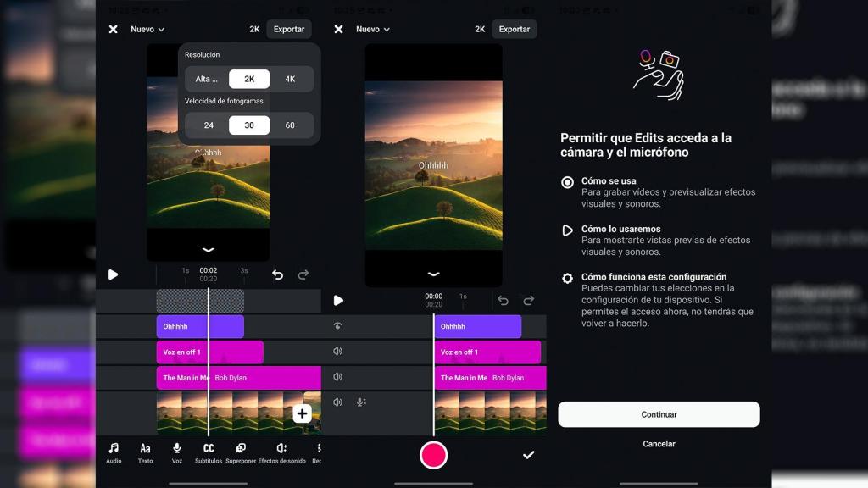Tap the red record button
Viewport: 868px width, 488px height.
click(x=433, y=455)
